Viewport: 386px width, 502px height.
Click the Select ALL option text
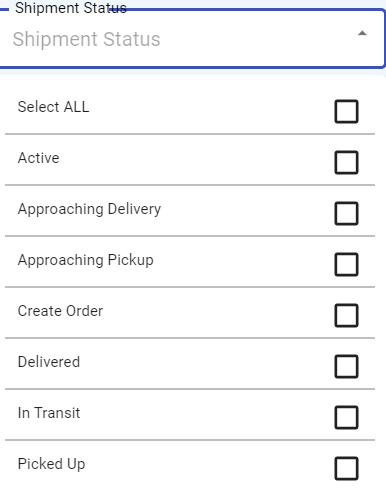tap(53, 107)
